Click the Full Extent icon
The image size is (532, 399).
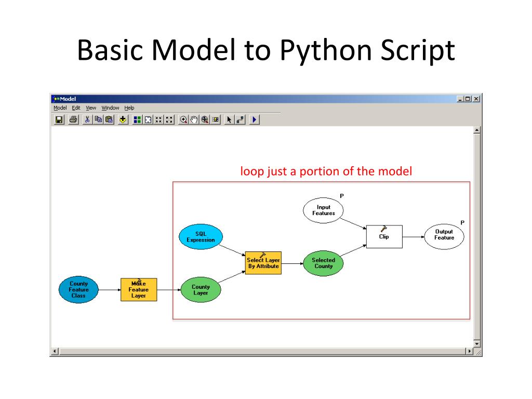click(x=148, y=120)
